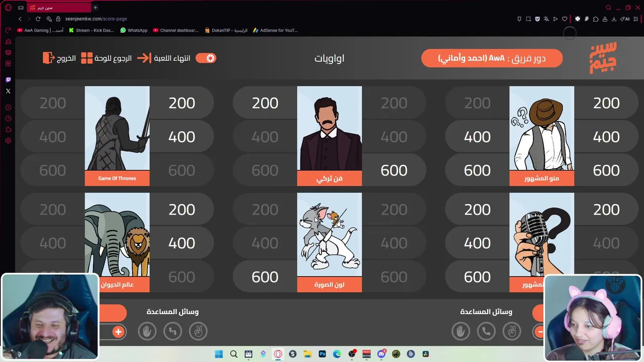The width and height of the screenshot is (644, 362).
Task: Pick the active 600 beside فن تركي
Action: point(394,170)
